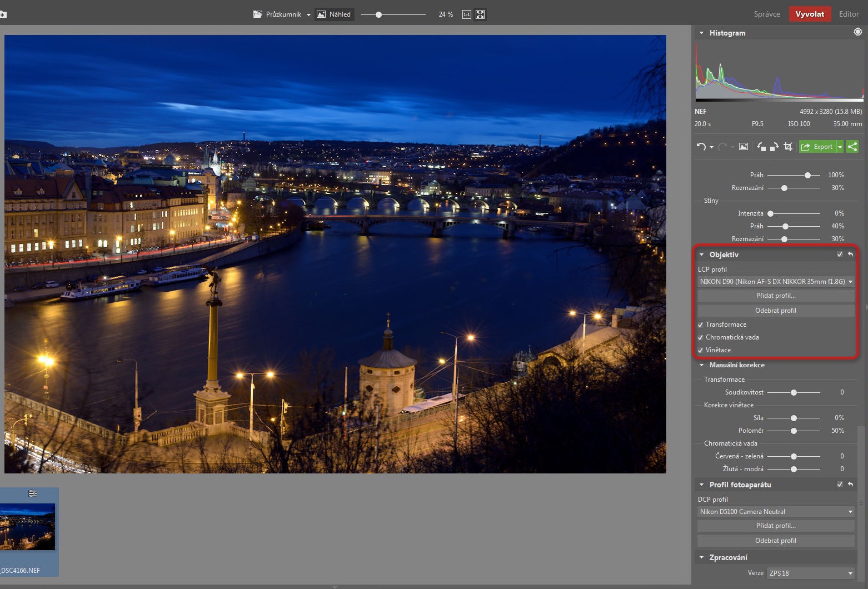Screen dimensions: 868x589
Task: Rotate the photo left
Action: coord(761,147)
